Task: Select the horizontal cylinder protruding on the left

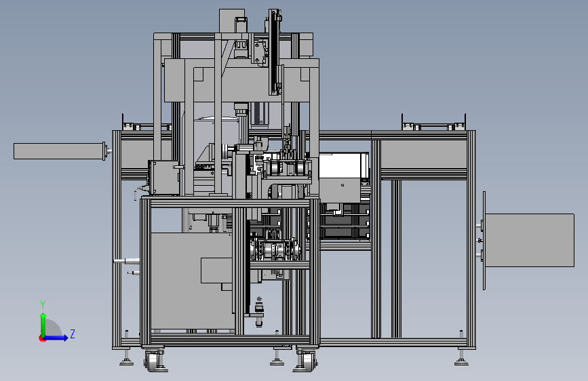Action: coord(59,151)
